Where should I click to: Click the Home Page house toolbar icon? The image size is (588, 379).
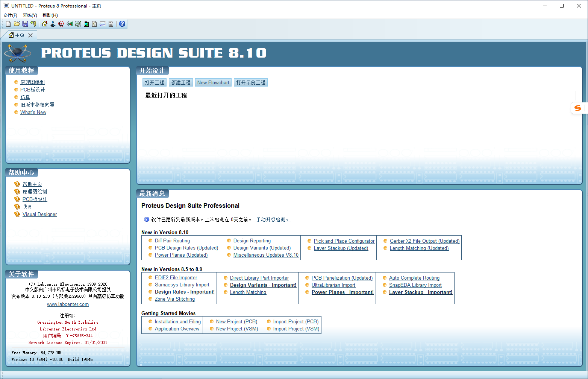coord(45,24)
